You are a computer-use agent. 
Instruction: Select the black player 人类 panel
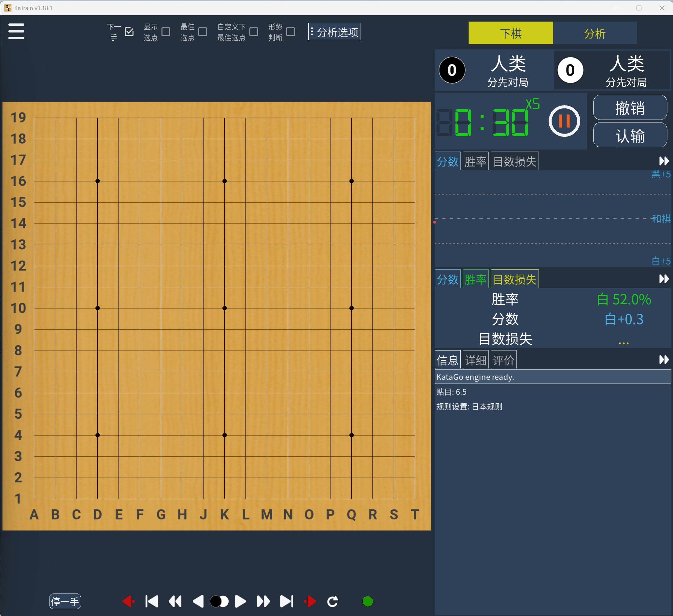pyautogui.click(x=494, y=70)
